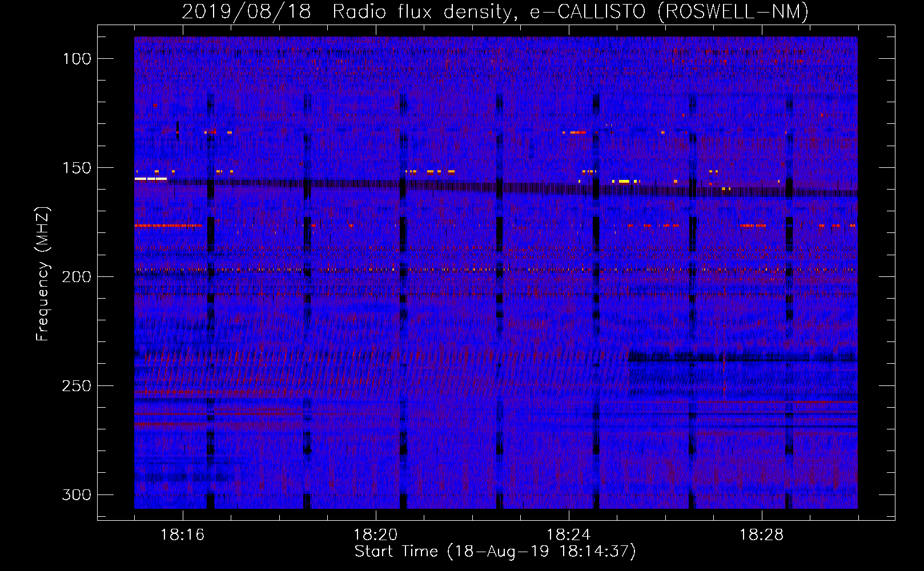The image size is (924, 571).
Task: Click the 18:20 time tick label
Action: [x=375, y=535]
